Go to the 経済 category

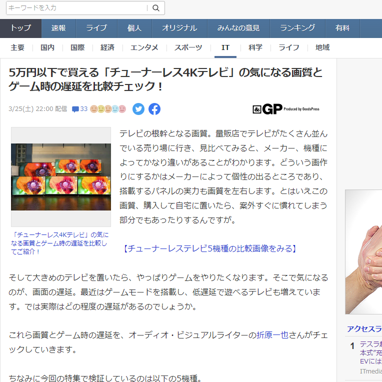[107, 48]
